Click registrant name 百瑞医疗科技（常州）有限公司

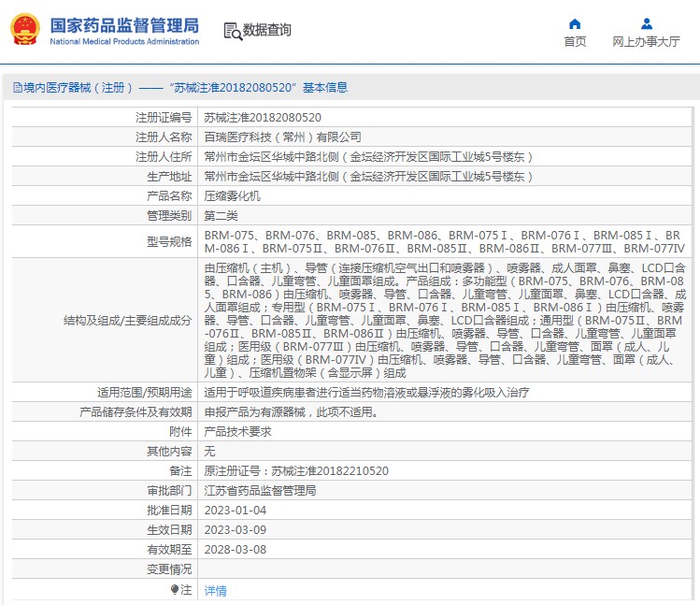coord(282,137)
